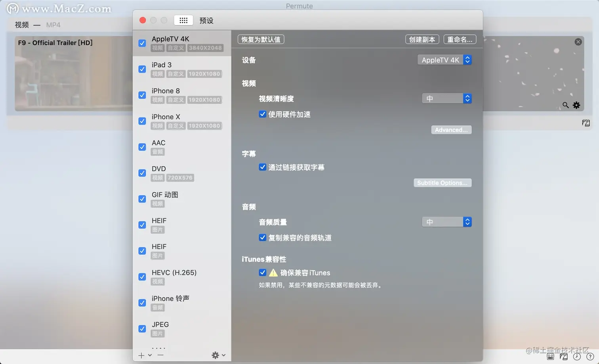This screenshot has width=599, height=364.
Task: Click 创建副本 button
Action: (422, 40)
